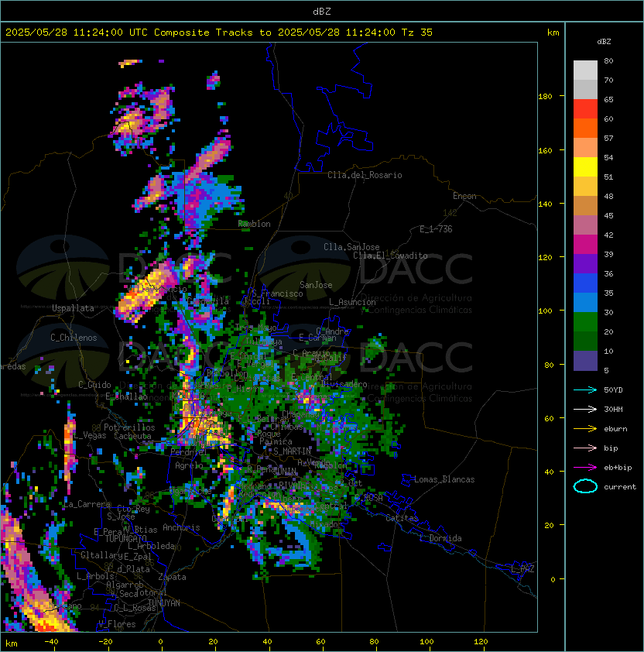Click the '50YD' legend label
644x652 pixels.
click(x=613, y=390)
